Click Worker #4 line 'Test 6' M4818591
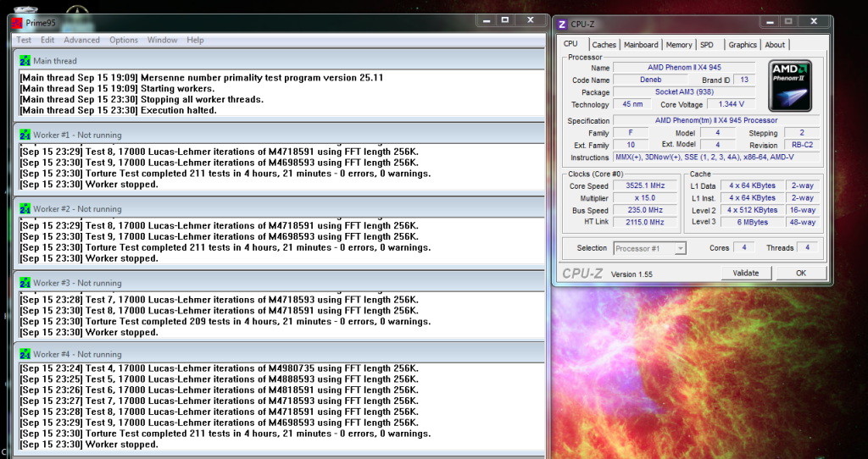 click(x=219, y=390)
